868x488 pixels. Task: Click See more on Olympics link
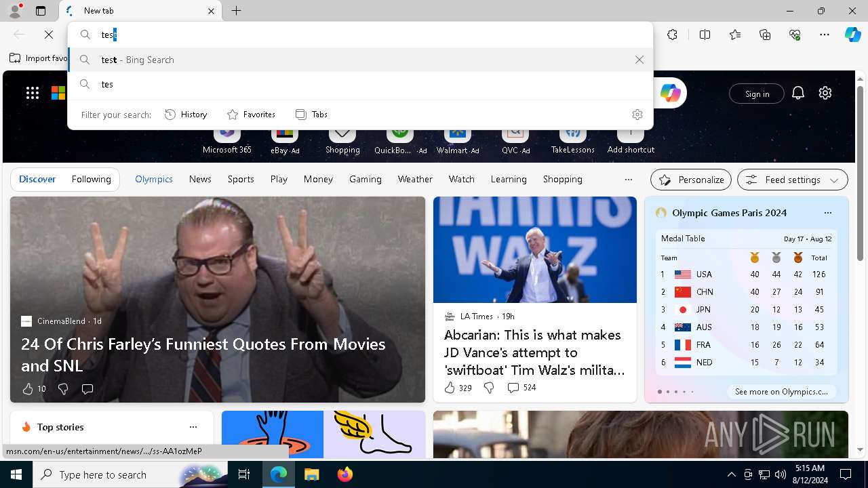pos(781,392)
